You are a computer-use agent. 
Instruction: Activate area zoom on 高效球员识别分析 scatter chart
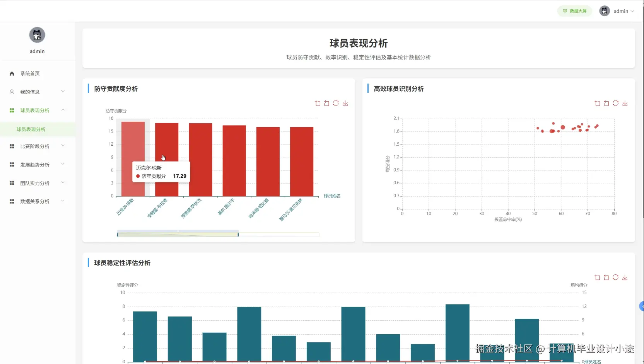click(597, 103)
